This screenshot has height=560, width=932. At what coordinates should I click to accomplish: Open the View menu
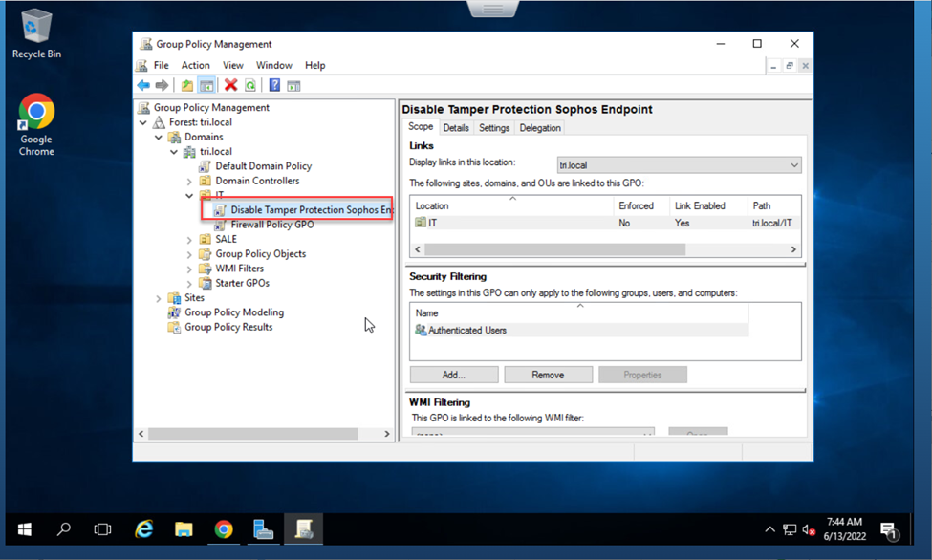point(233,65)
